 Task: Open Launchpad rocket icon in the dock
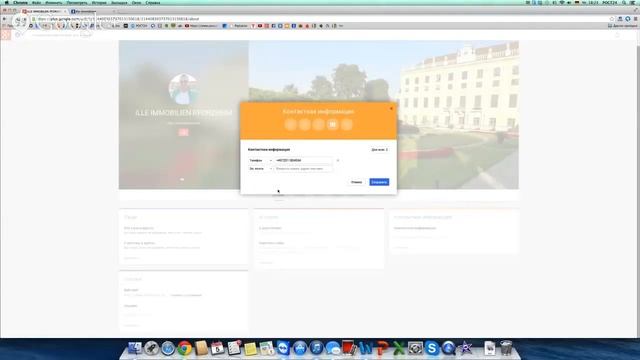click(151, 348)
